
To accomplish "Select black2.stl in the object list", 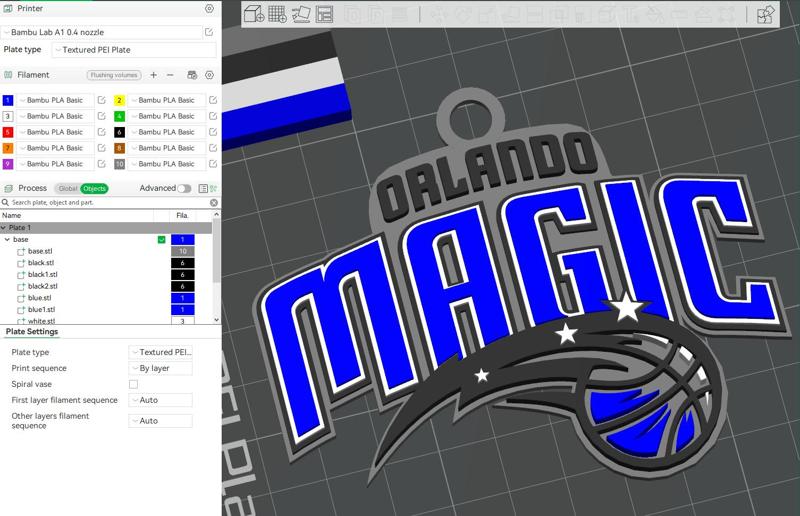I will point(42,286).
